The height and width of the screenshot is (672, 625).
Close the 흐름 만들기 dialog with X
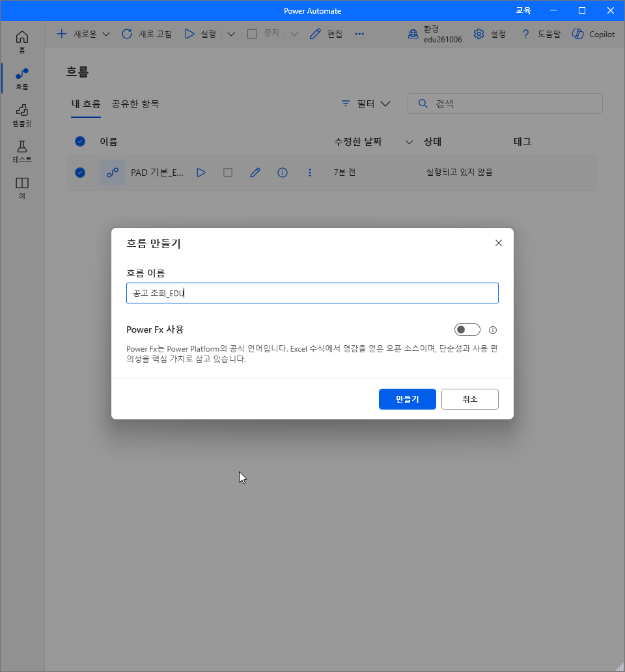[499, 243]
